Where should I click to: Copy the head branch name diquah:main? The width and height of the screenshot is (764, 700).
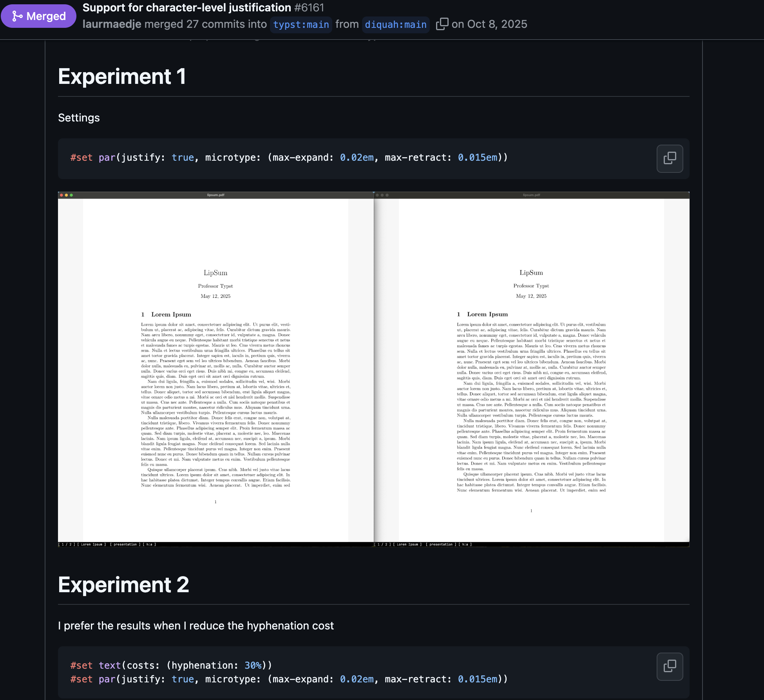pos(442,24)
